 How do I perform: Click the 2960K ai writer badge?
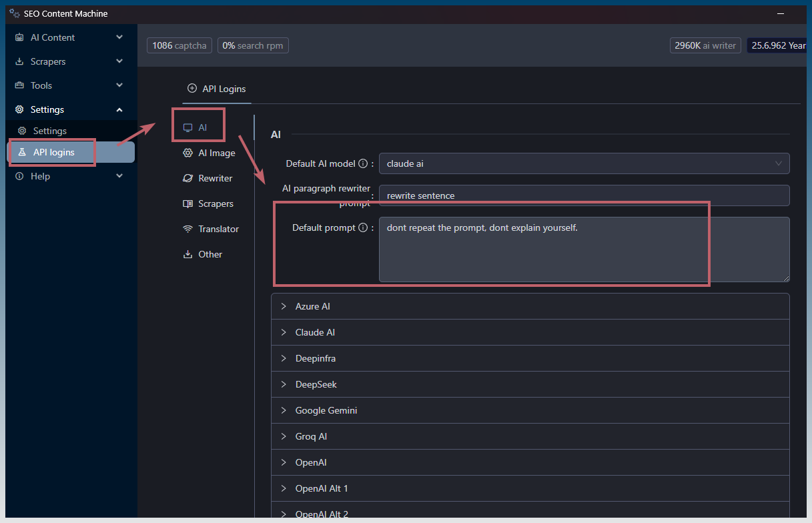point(705,45)
